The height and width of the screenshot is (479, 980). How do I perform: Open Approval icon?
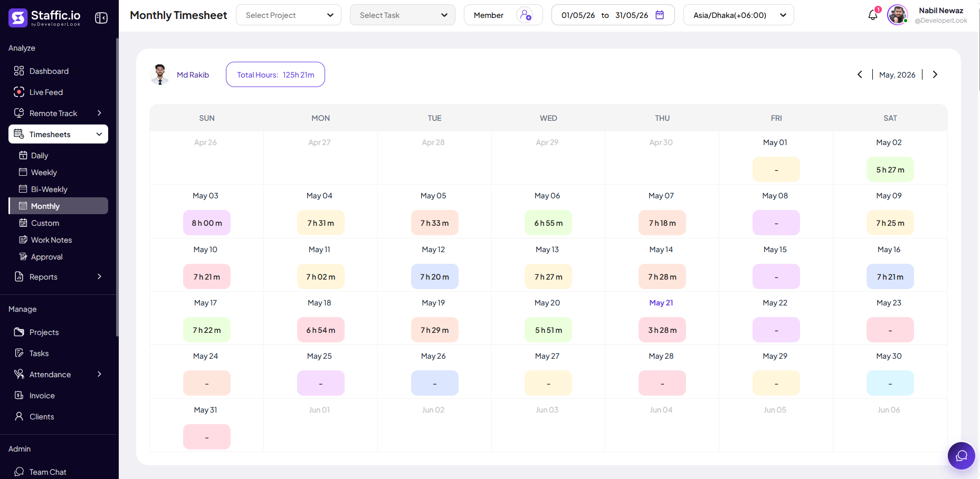[23, 256]
